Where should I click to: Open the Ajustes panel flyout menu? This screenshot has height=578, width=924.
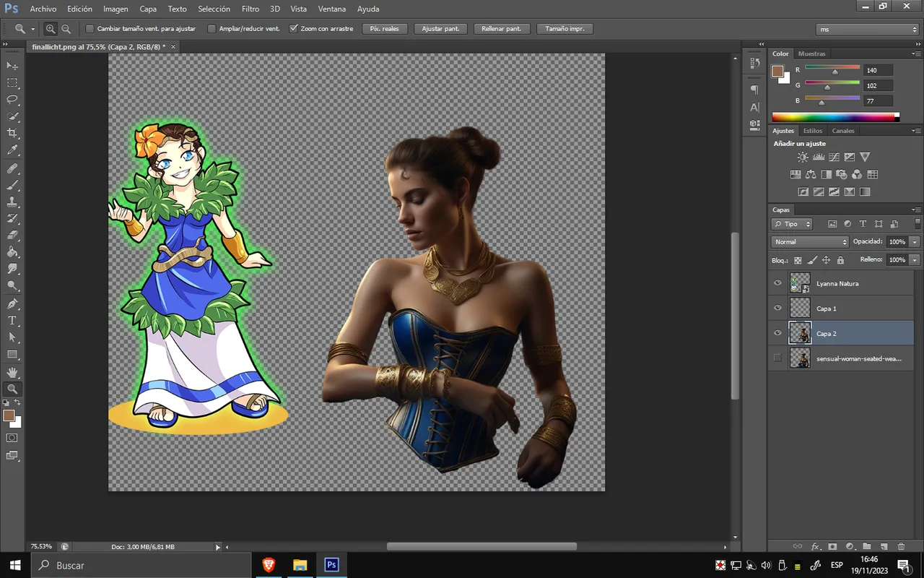[x=917, y=131]
